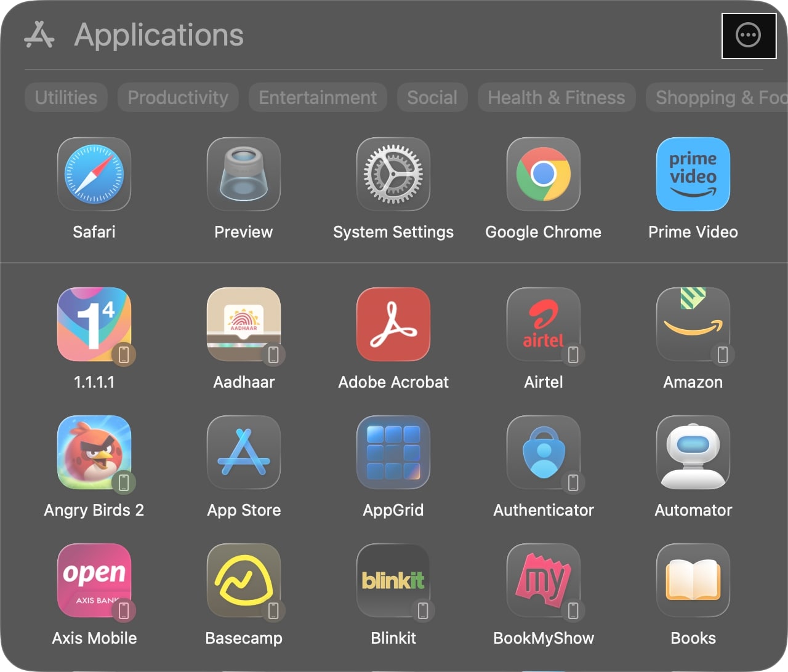Filter by the Utilities category
Image resolution: width=788 pixels, height=672 pixels.
click(x=66, y=97)
